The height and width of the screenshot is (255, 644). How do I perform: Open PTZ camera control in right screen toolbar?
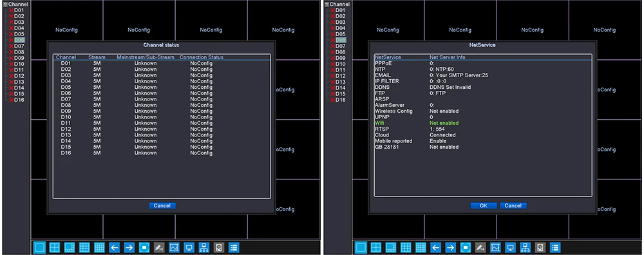click(x=480, y=248)
